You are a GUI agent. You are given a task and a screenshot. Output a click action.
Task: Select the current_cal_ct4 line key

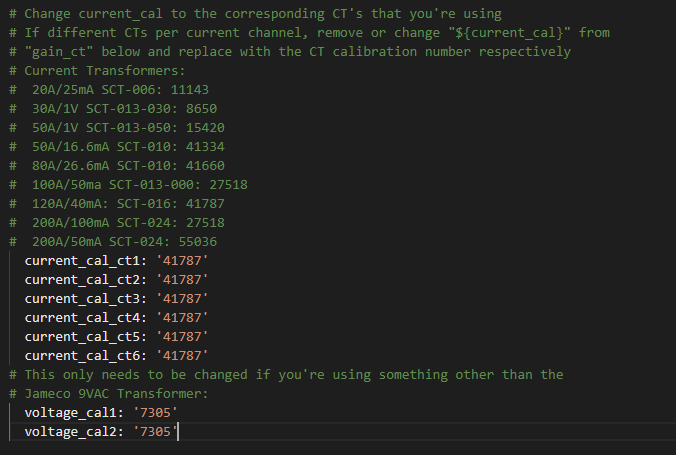tap(82, 318)
